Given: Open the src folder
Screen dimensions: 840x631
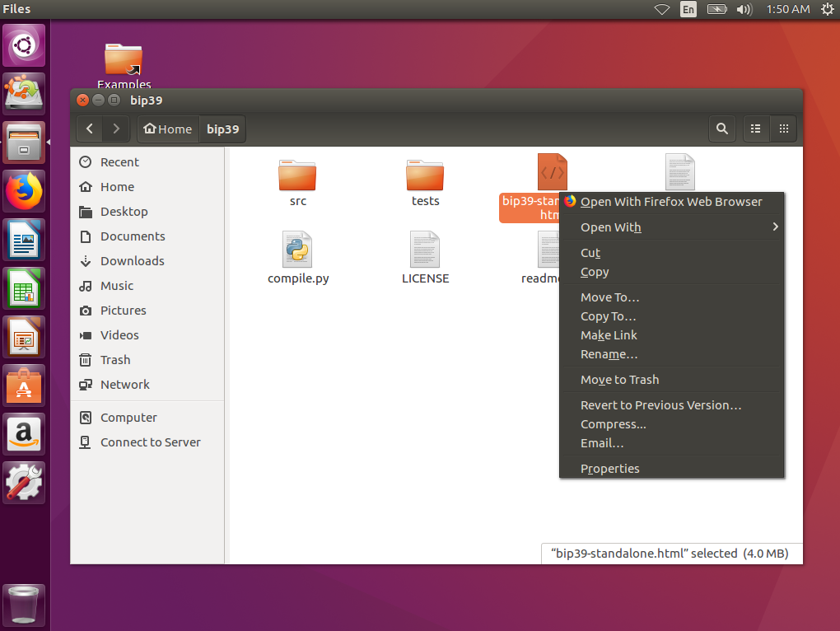Looking at the screenshot, I should [296, 176].
